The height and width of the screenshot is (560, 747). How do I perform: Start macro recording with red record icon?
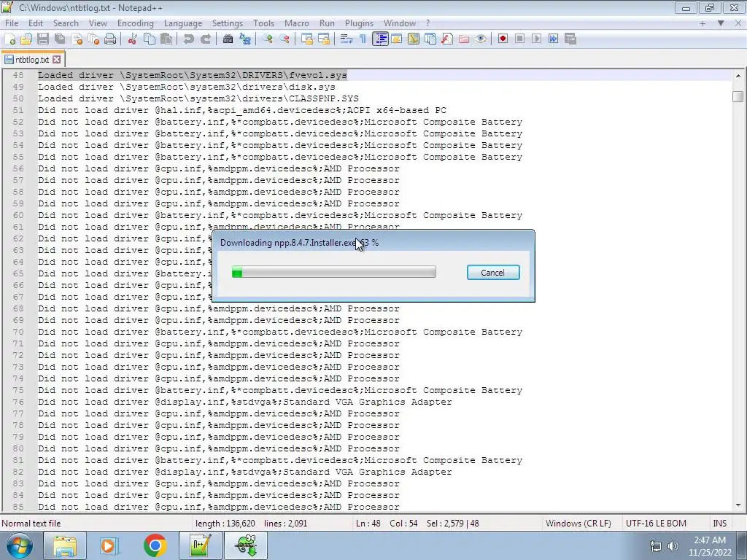(x=503, y=39)
